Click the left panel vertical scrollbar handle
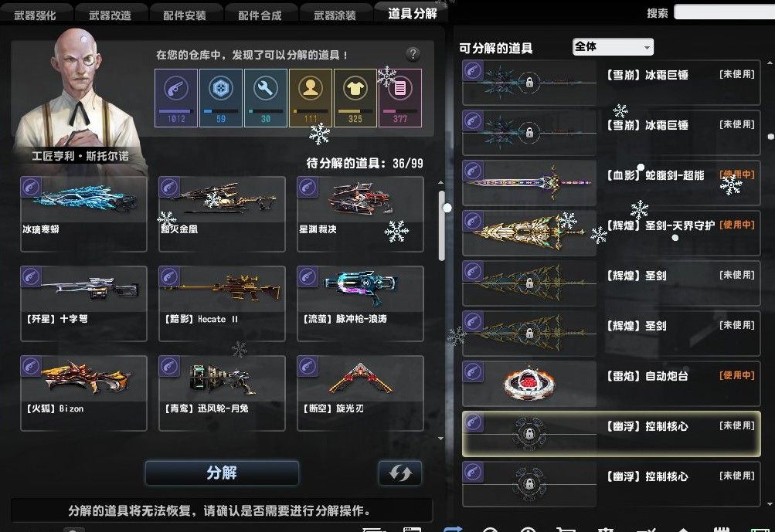 click(441, 225)
